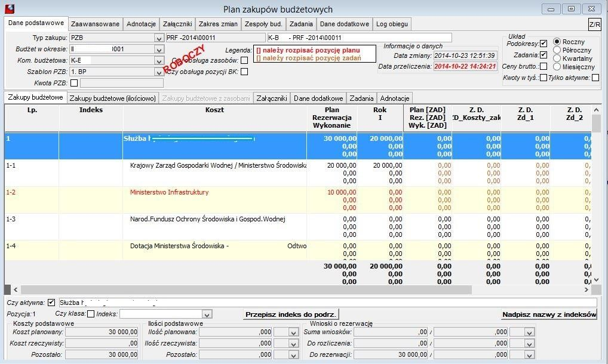Toggle the Kwota PZB checkbox
Viewport: 608px width, 364px height.
click(74, 83)
